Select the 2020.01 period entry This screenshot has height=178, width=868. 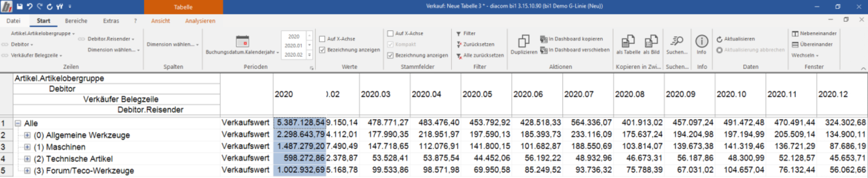tap(293, 46)
